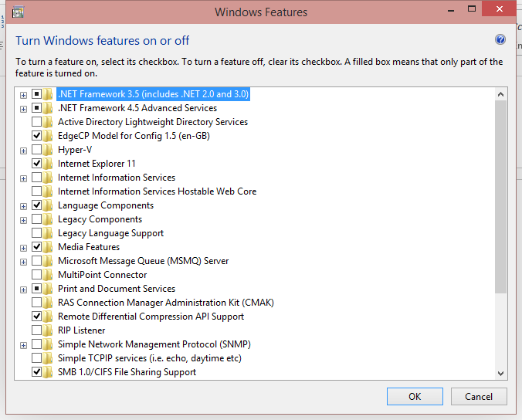Expand the Hyper-V tree node
Image resolution: width=522 pixels, height=420 pixels.
click(23, 151)
